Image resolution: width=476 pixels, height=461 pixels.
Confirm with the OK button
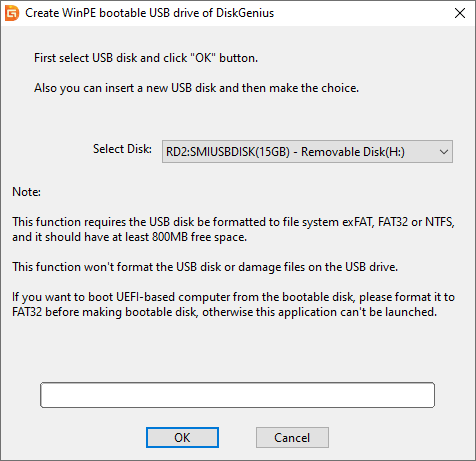(x=182, y=437)
